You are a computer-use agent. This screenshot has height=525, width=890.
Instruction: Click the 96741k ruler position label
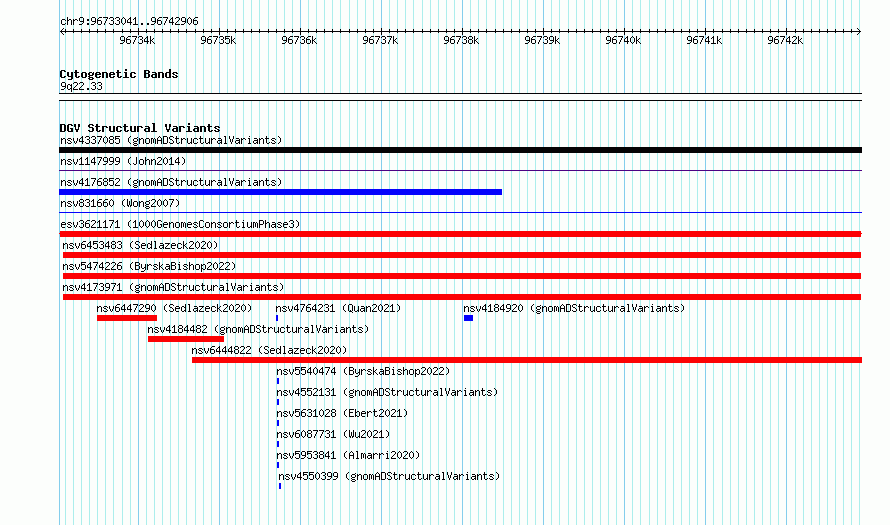(704, 40)
